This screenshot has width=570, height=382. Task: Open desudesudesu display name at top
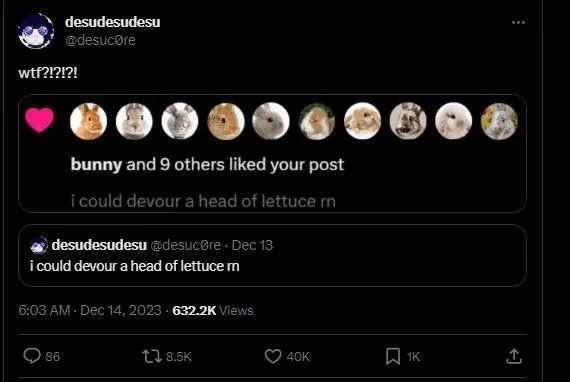(x=113, y=22)
